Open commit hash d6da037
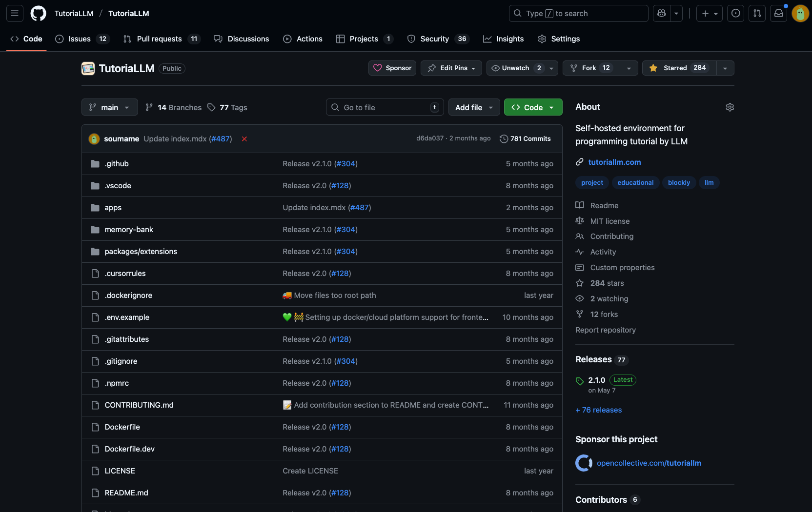 point(430,138)
